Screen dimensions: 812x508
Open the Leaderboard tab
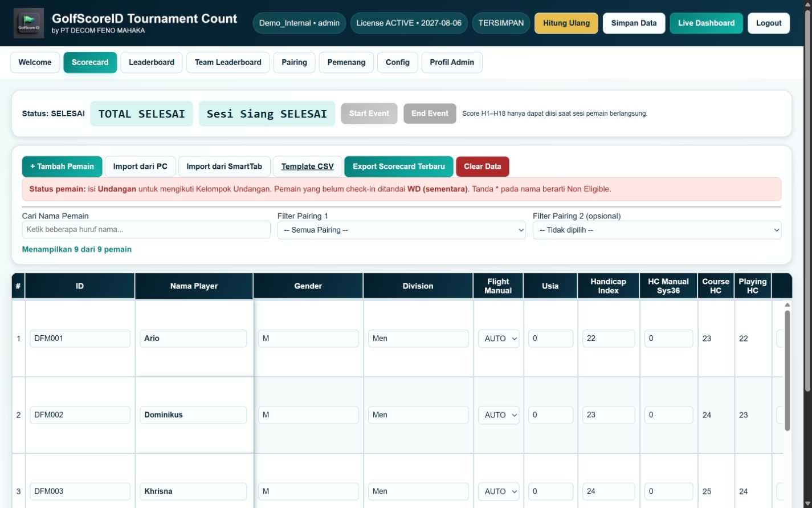click(x=152, y=62)
